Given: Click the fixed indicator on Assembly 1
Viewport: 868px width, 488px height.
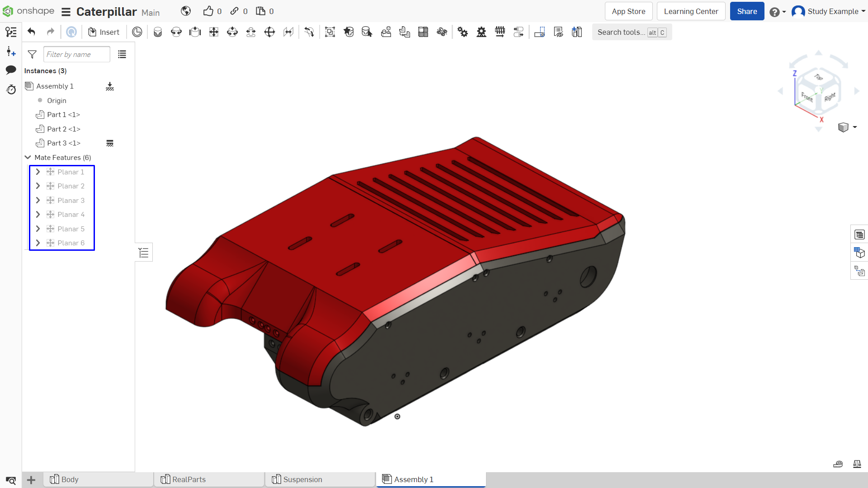Looking at the screenshot, I should tap(110, 86).
